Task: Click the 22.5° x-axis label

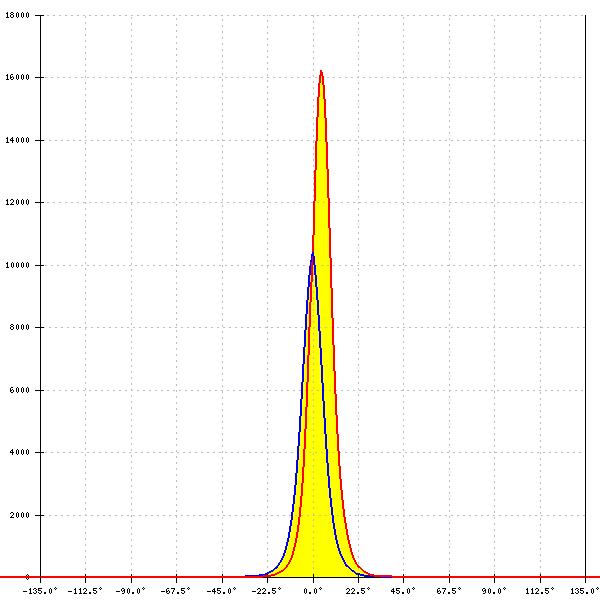Action: coord(359,591)
